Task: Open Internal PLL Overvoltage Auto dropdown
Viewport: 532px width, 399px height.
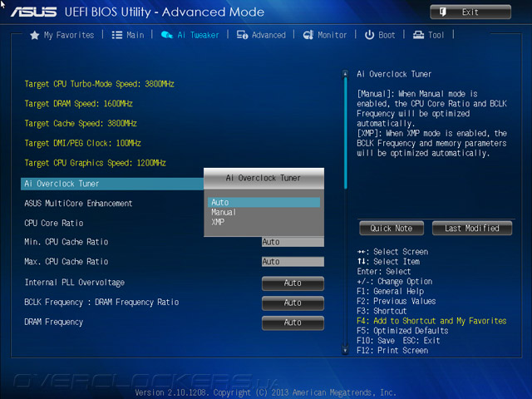Action: coord(293,283)
